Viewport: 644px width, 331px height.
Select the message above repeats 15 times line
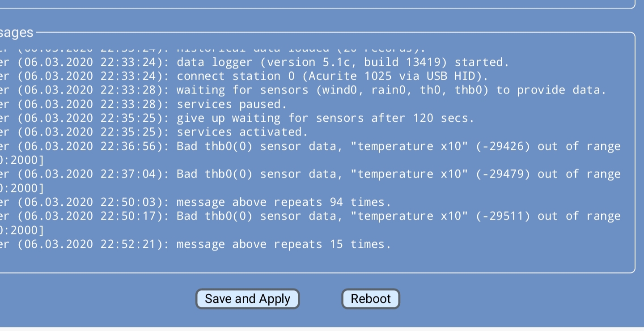point(284,244)
